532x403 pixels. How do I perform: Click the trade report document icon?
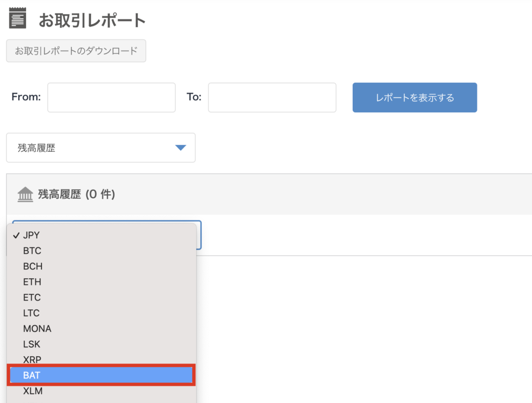[18, 18]
